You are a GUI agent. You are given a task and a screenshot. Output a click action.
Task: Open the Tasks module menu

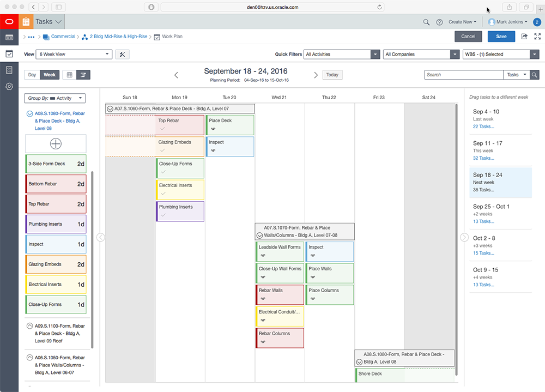click(x=49, y=22)
